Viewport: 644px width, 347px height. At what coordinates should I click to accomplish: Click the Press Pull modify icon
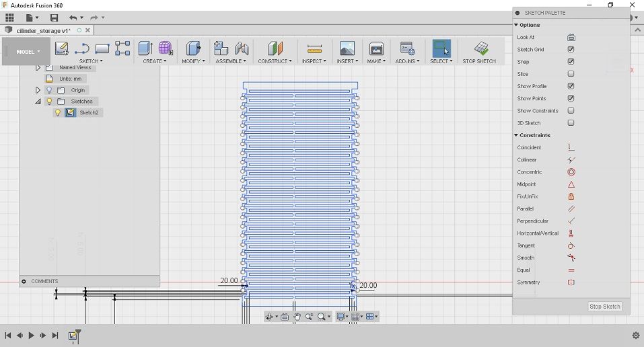[193, 48]
